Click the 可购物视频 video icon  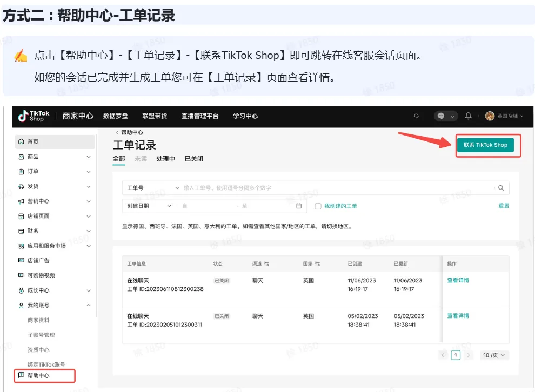point(21,275)
